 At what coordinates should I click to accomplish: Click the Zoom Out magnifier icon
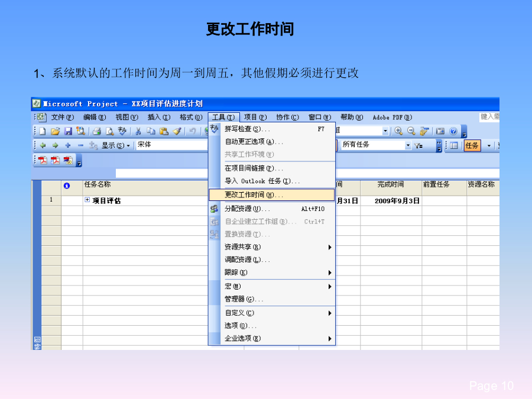(411, 131)
